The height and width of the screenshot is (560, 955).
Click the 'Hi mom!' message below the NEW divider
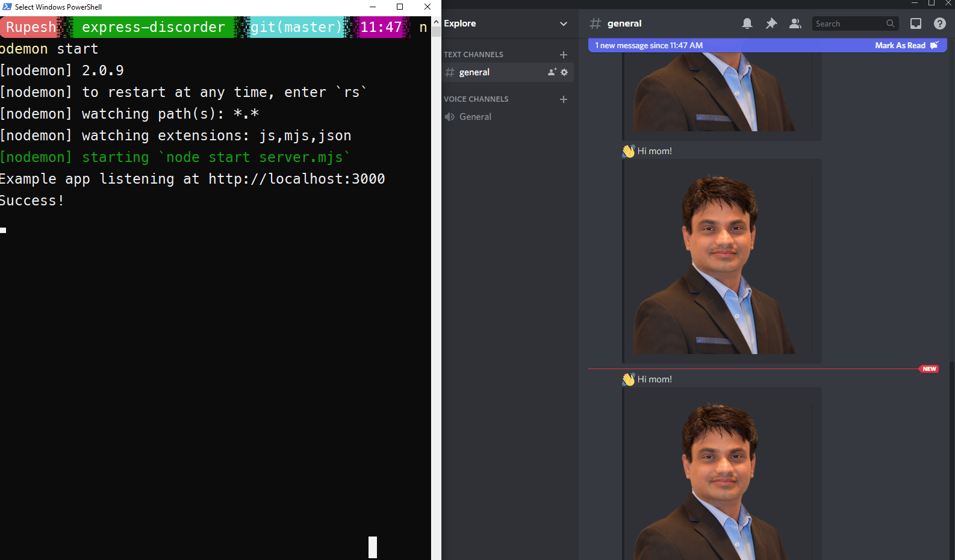click(654, 379)
